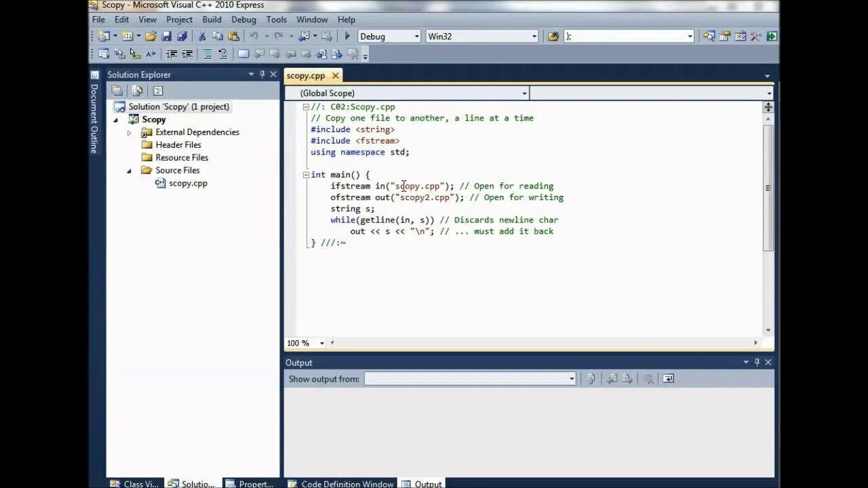This screenshot has width=868, height=488.
Task: Click the Display Object Member List icon
Action: click(x=104, y=54)
